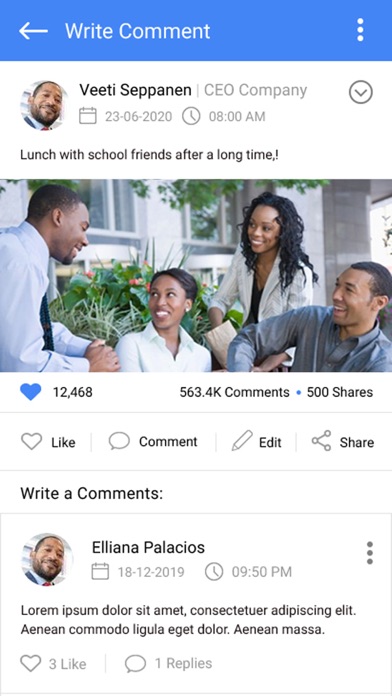This screenshot has height=696, width=392.
Task: Open Elliana Palacios comment options menu
Action: tap(369, 553)
